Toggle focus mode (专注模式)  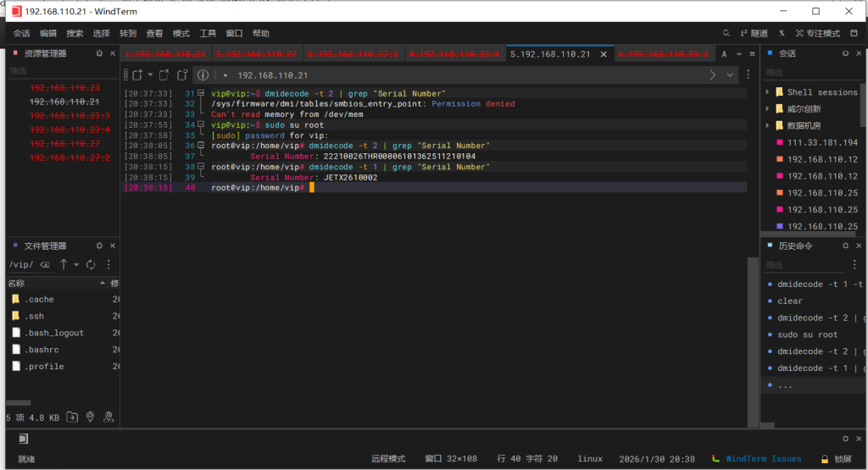tap(816, 34)
